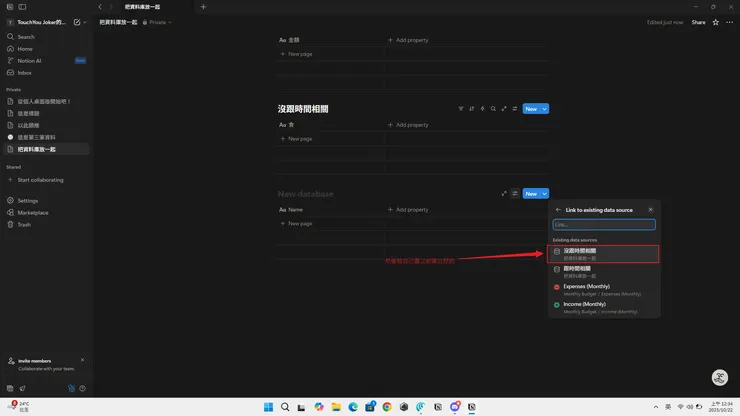Open view settings icon for 沒跟時間相關
The image size is (740, 416).
pyautogui.click(x=515, y=109)
